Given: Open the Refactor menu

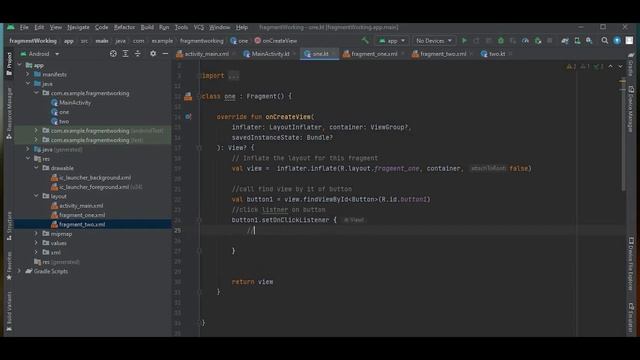Looking at the screenshot, I should click(124, 27).
